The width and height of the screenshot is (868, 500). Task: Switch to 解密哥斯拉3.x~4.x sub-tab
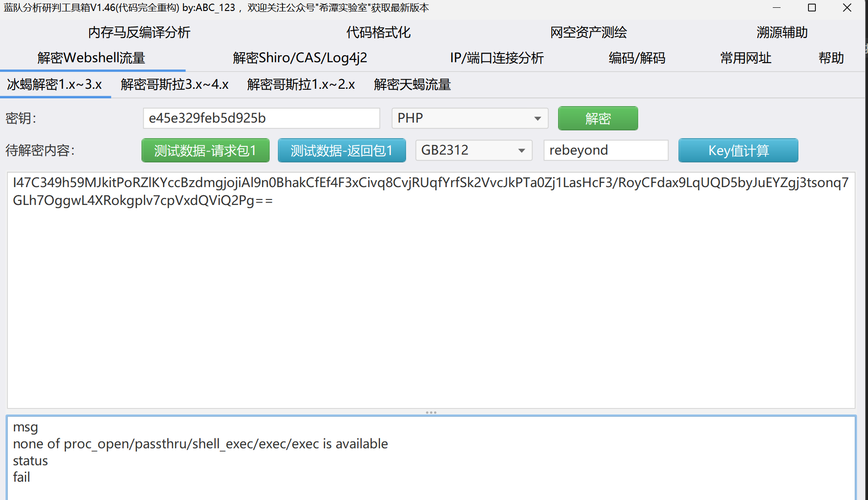(174, 85)
